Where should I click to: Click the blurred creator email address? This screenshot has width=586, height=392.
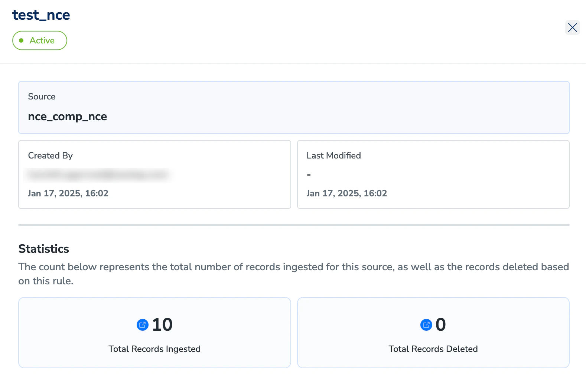(x=98, y=174)
